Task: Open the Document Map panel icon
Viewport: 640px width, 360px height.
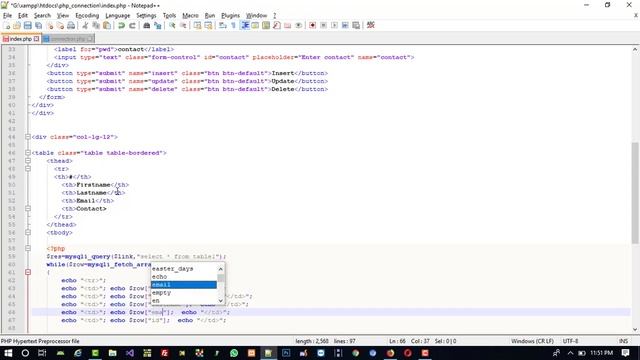Action: tap(266, 25)
